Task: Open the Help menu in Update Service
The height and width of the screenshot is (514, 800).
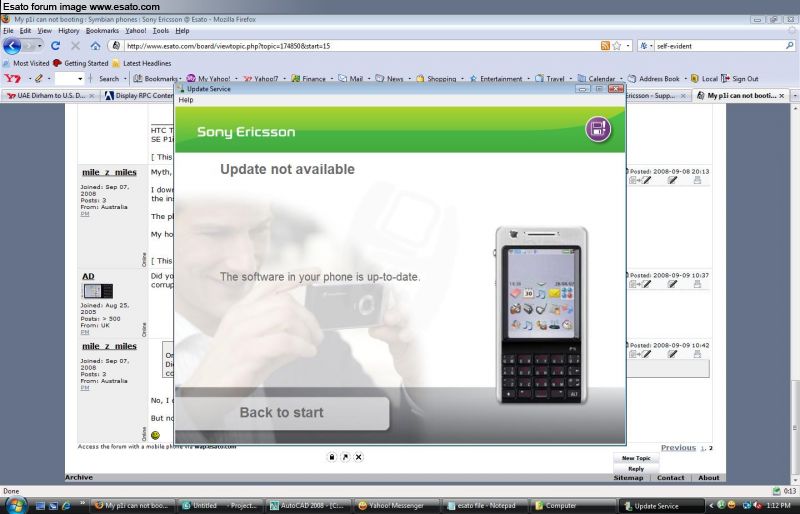Action: click(x=186, y=100)
